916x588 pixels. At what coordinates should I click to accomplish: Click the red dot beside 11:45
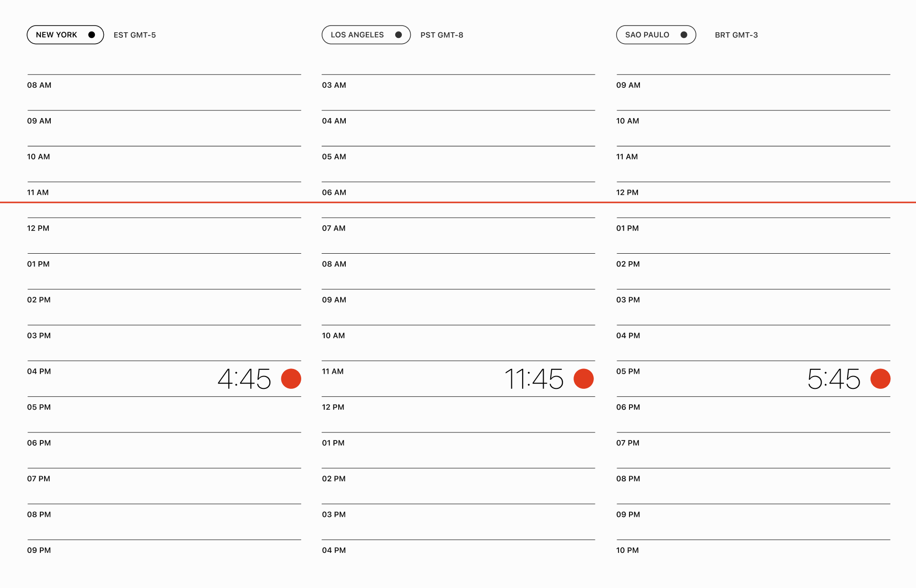[583, 378]
